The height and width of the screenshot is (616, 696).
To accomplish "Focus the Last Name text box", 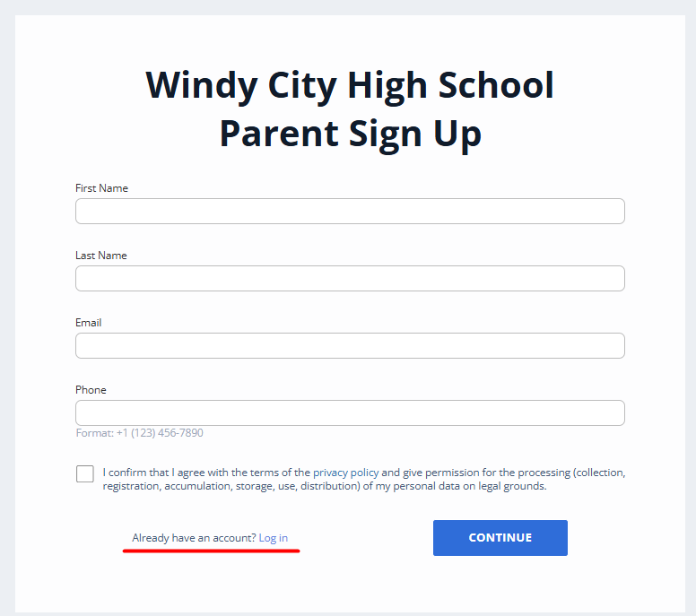I will tap(350, 279).
